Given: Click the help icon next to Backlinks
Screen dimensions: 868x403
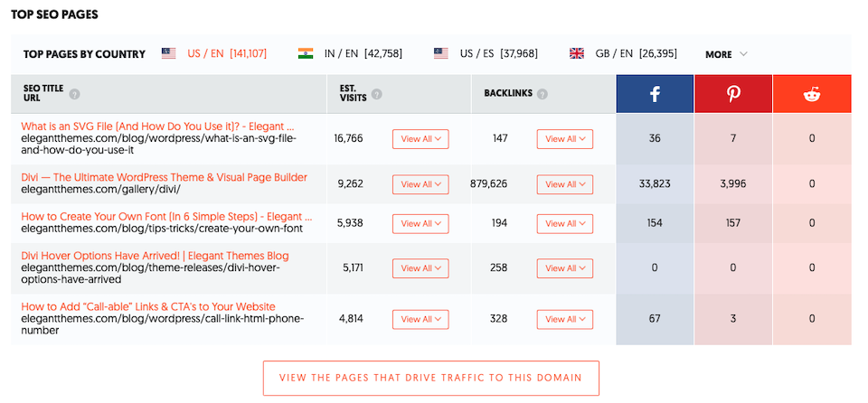Looking at the screenshot, I should click(542, 93).
